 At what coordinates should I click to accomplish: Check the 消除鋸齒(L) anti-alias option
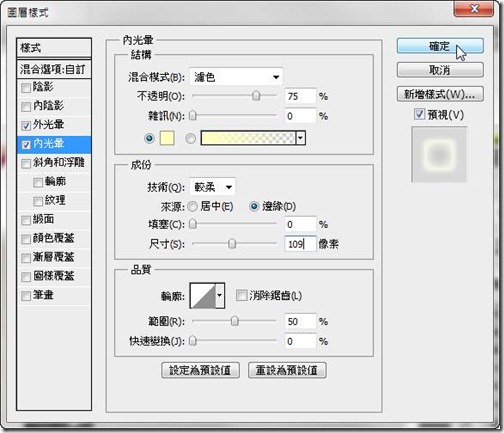click(x=241, y=295)
